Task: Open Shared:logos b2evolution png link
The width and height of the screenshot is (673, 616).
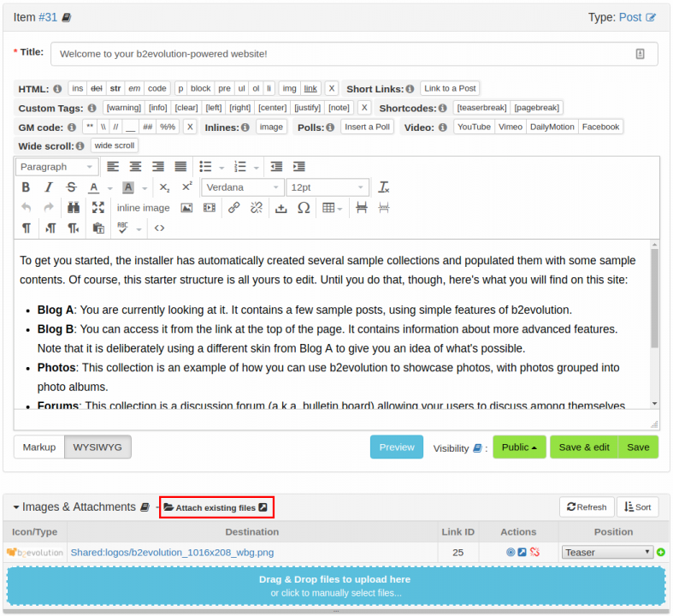Action: (x=172, y=553)
